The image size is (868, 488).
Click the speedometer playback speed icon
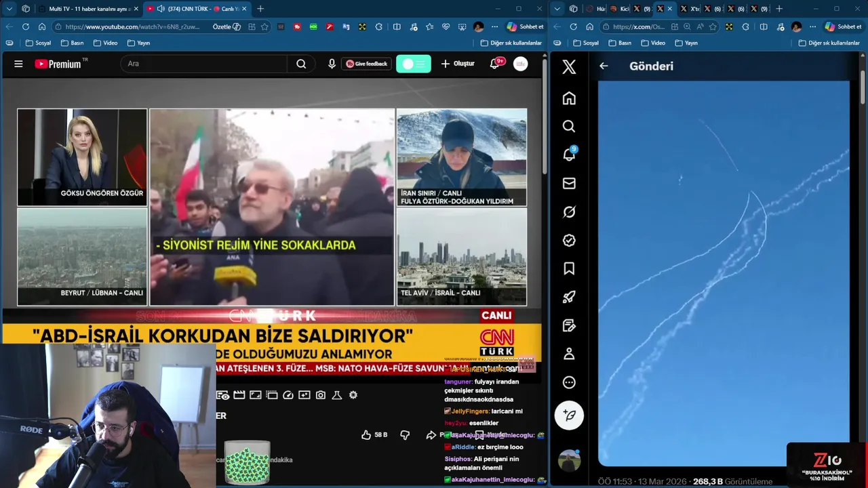click(x=288, y=394)
